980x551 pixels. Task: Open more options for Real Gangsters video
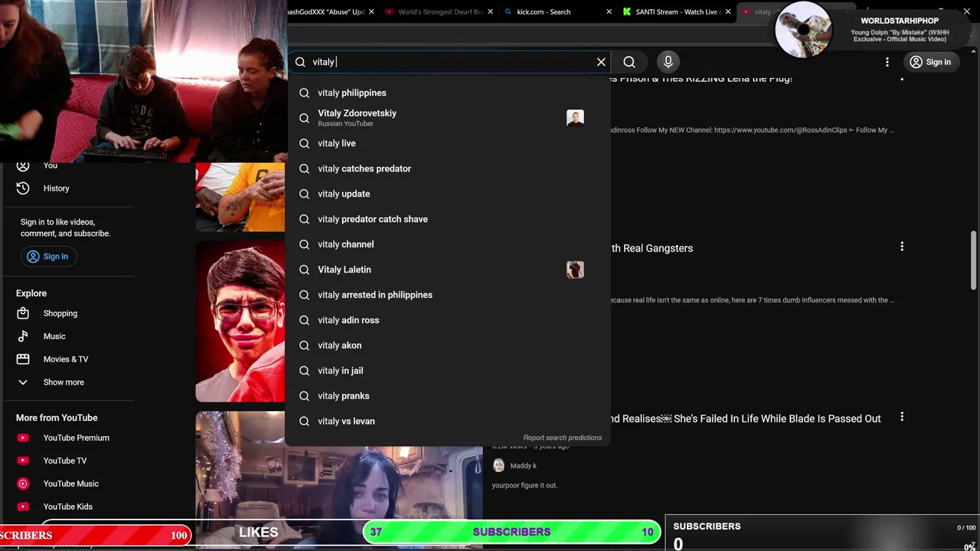pos(902,246)
